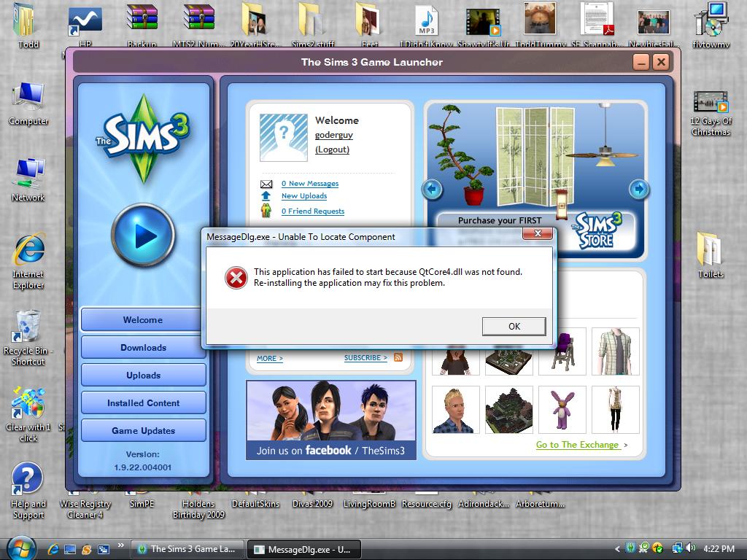Click OK in the error dialog
The height and width of the screenshot is (560, 747).
click(x=514, y=326)
